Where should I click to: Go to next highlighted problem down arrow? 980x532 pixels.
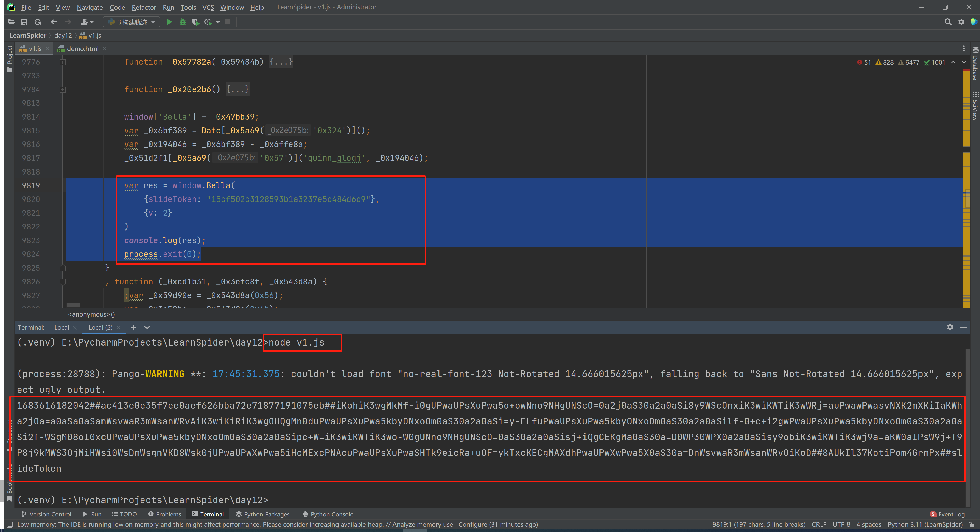click(x=964, y=62)
